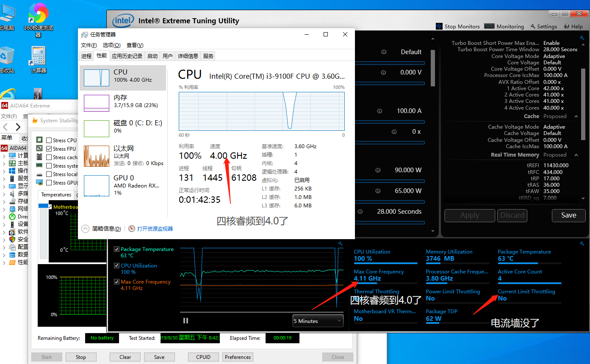Screen dimensions: 590x364
Task: Click info icon beside the Default value in XTU
Action: pos(384,52)
